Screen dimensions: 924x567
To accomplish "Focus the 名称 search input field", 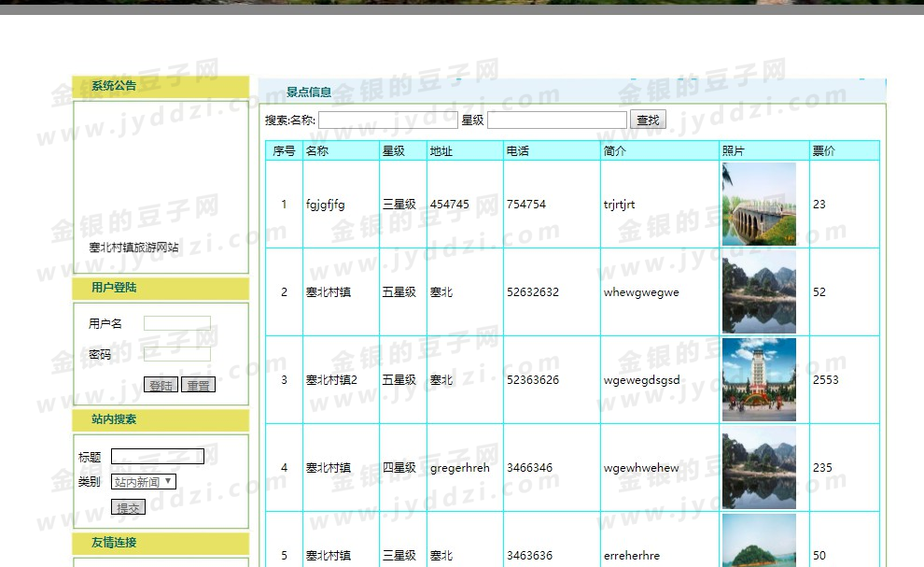I will click(x=387, y=120).
